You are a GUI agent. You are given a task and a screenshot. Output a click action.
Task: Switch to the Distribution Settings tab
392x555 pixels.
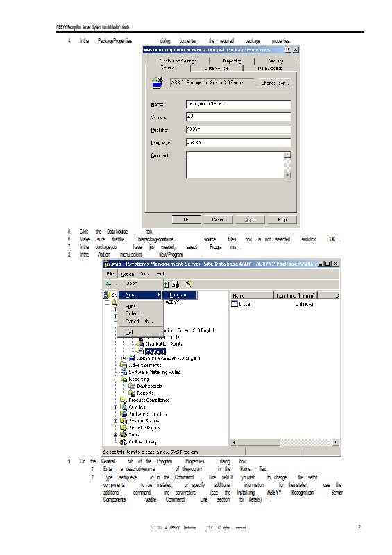177,61
